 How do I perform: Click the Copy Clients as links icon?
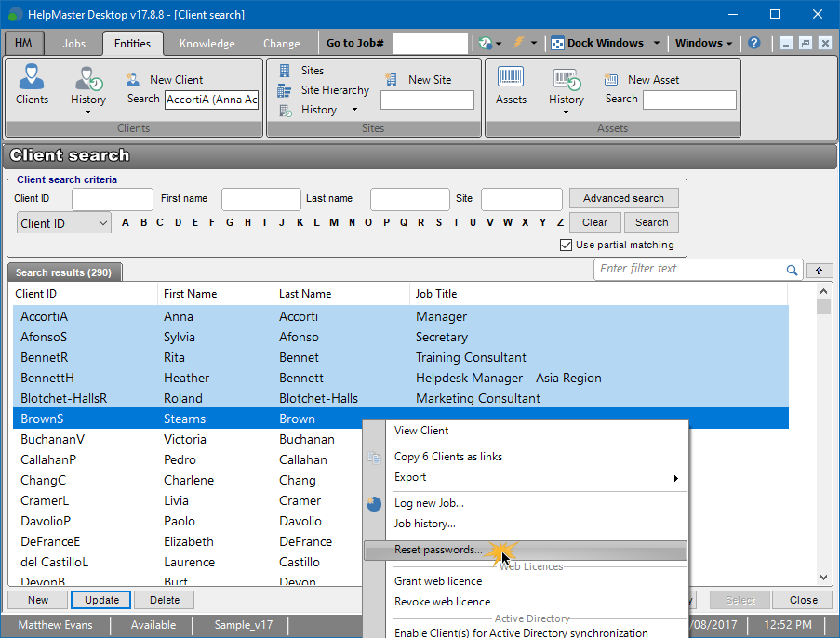tap(374, 457)
